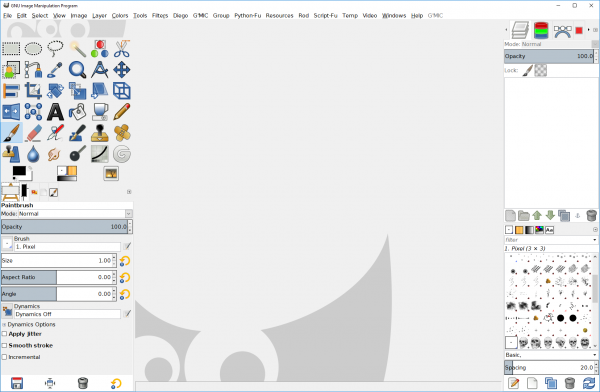
Task: Select the Scissors Select tool
Action: [x=122, y=49]
